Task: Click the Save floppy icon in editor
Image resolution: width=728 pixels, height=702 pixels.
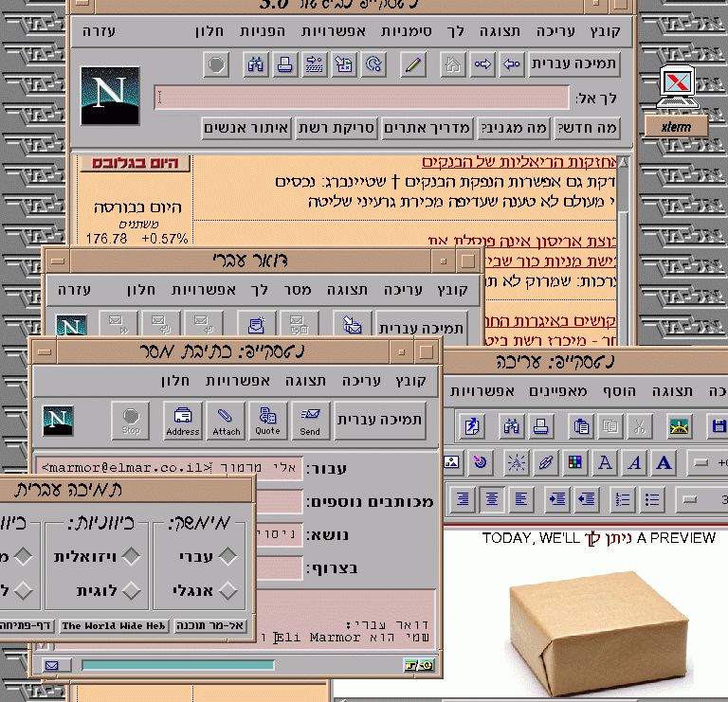Action: (718, 426)
